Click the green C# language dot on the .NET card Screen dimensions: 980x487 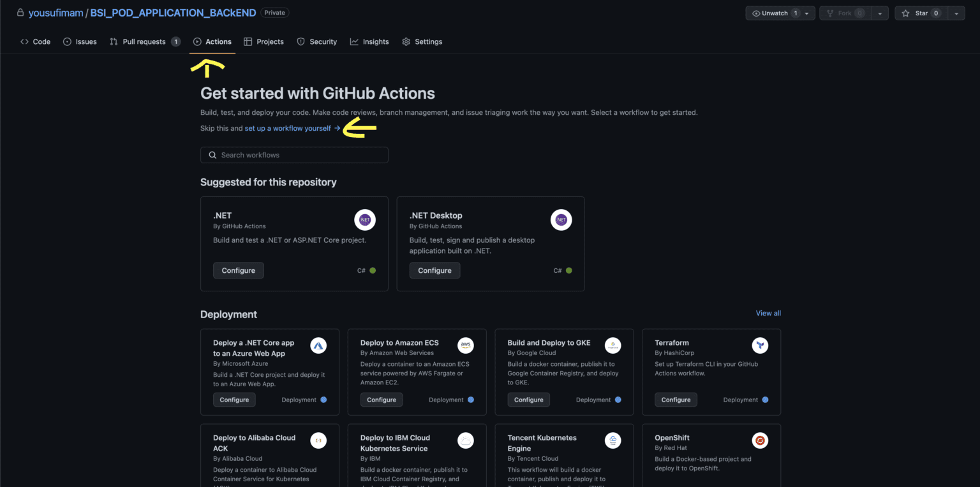coord(375,270)
